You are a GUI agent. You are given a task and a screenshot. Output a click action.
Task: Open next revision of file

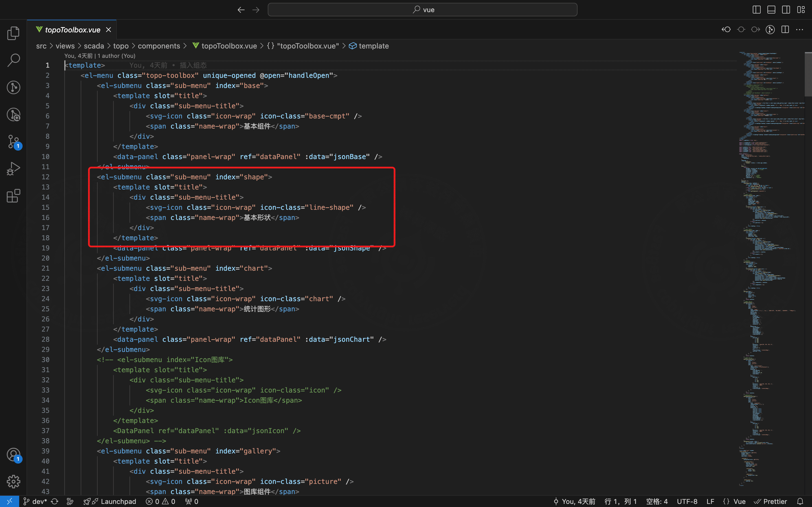point(756,30)
